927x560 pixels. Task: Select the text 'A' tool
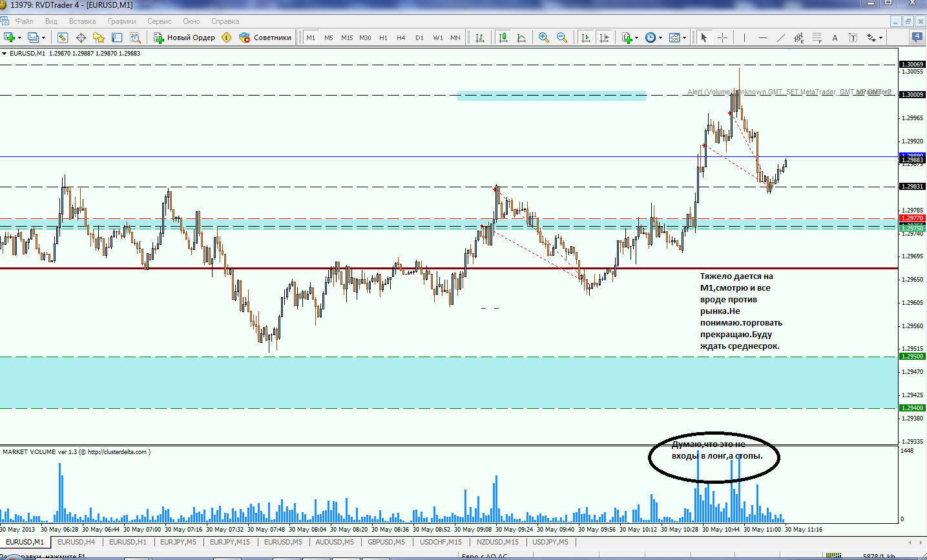(x=835, y=37)
